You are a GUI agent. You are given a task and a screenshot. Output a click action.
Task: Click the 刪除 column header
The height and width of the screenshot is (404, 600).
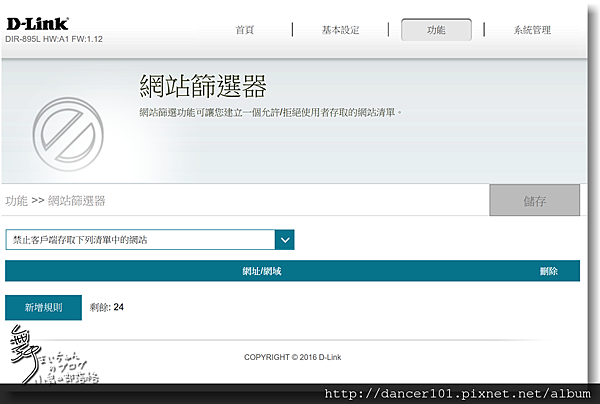click(548, 271)
